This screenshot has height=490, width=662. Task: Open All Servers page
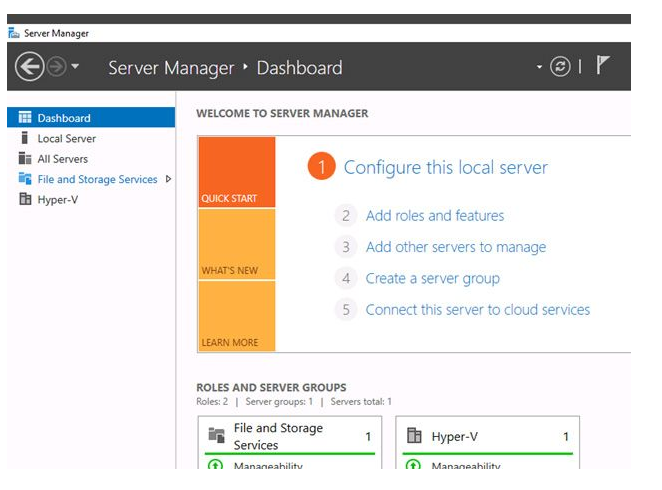pyautogui.click(x=62, y=159)
